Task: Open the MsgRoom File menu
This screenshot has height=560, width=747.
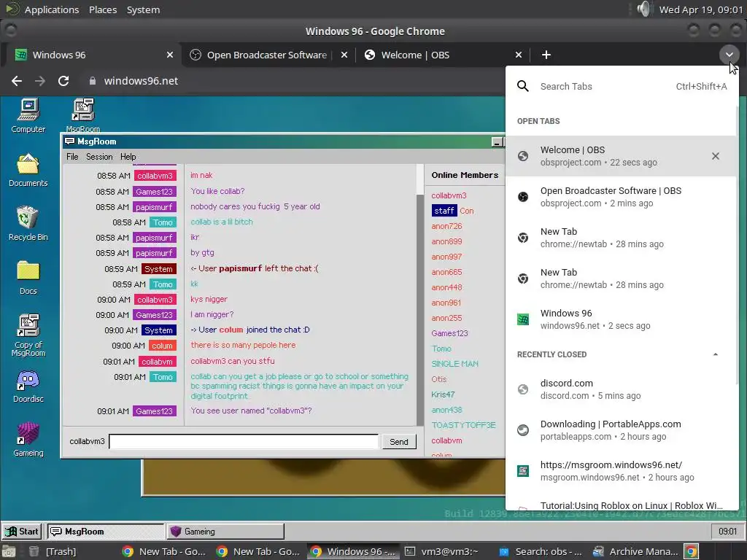Action: (72, 157)
